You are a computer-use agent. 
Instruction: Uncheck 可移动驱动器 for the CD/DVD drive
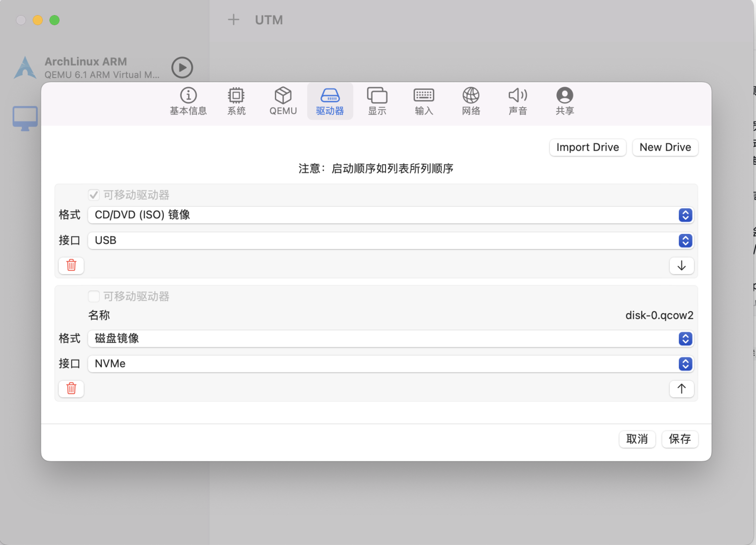click(x=93, y=195)
